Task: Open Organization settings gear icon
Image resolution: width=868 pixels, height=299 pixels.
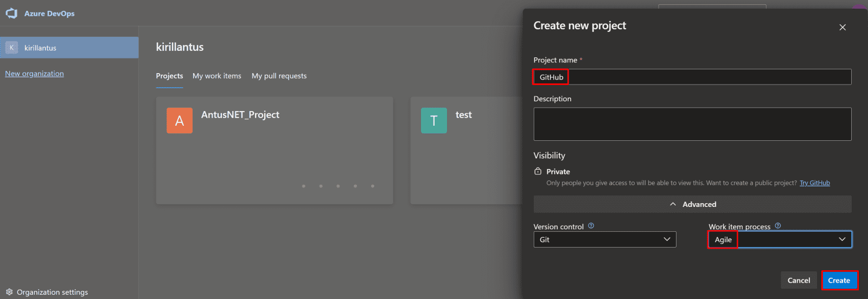Action: pyautogui.click(x=9, y=292)
